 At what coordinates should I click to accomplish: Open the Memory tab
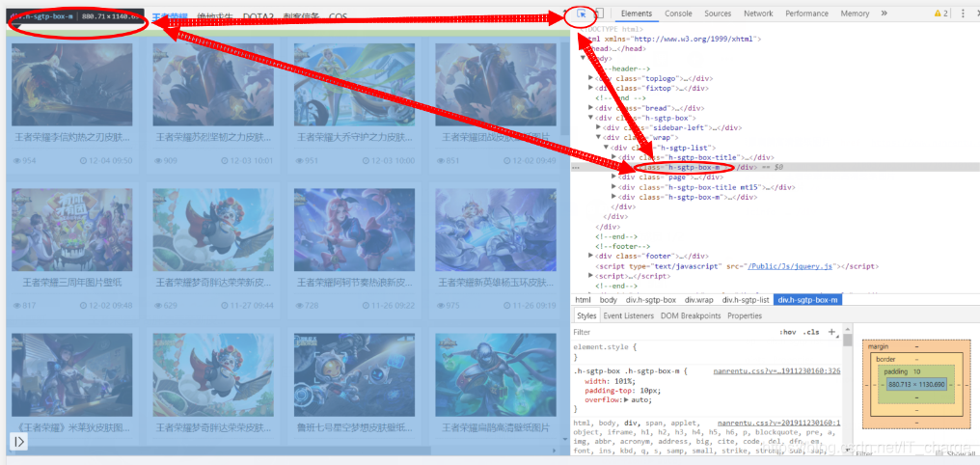[x=855, y=14]
